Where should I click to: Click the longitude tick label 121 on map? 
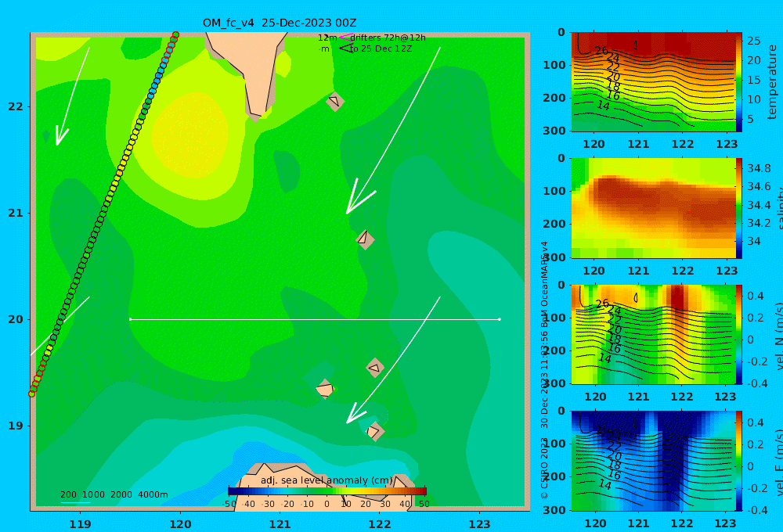pos(280,524)
